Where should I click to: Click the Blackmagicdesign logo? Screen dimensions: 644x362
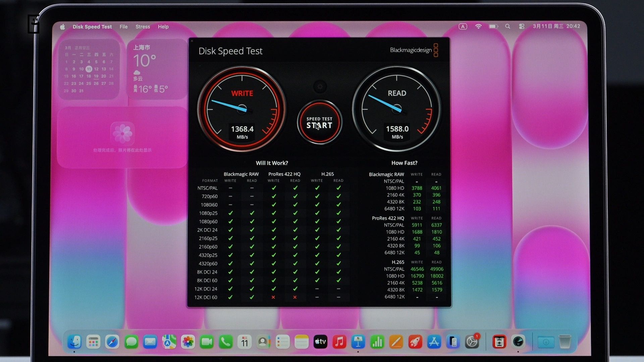414,50
